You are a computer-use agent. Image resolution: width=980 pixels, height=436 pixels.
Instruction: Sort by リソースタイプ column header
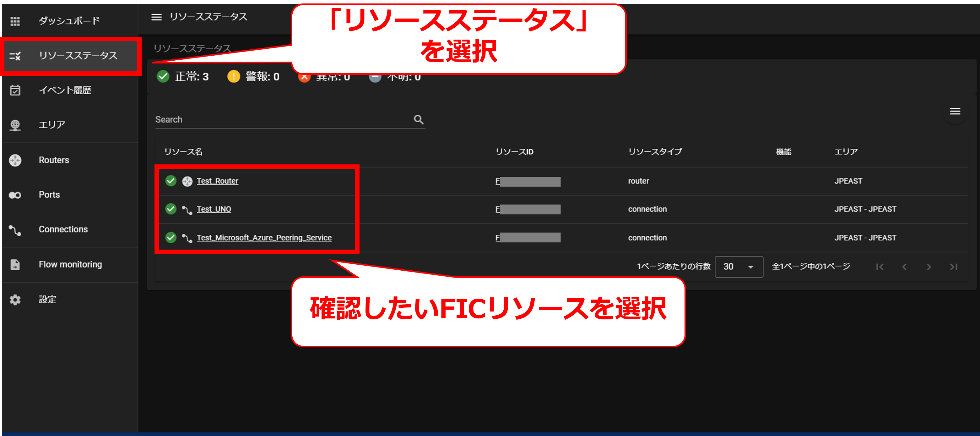pyautogui.click(x=655, y=152)
